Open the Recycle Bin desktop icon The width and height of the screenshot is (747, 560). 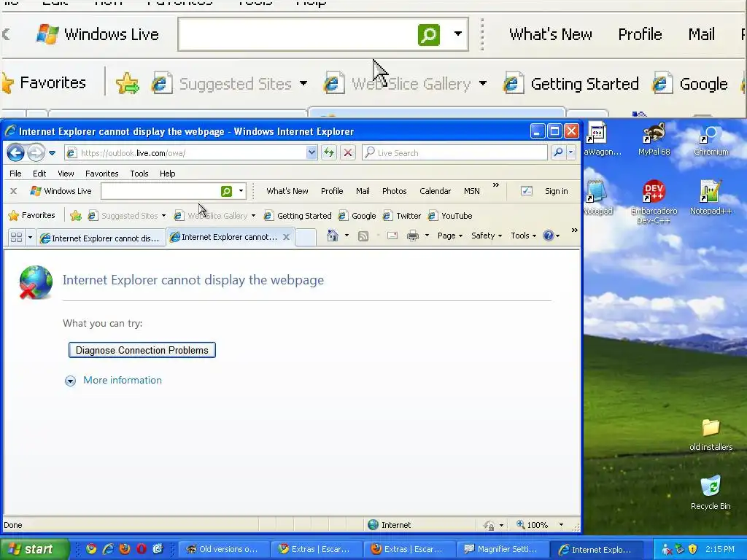pyautogui.click(x=711, y=492)
